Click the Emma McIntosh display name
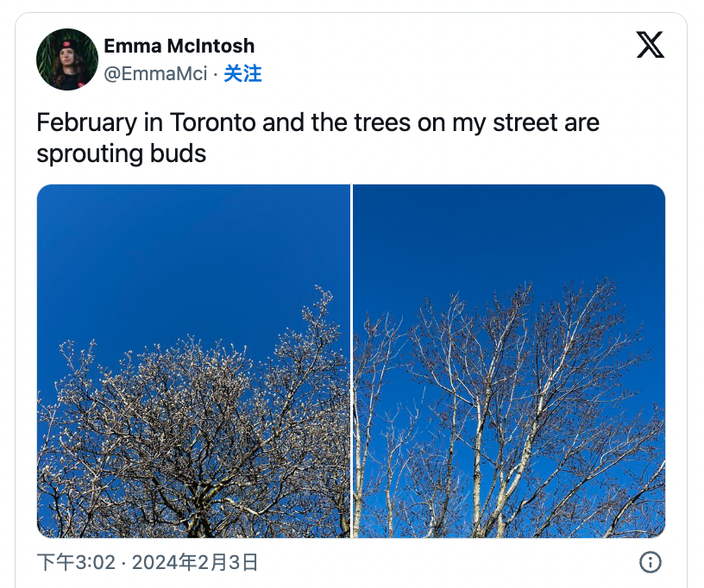This screenshot has height=588, width=704. [x=179, y=46]
